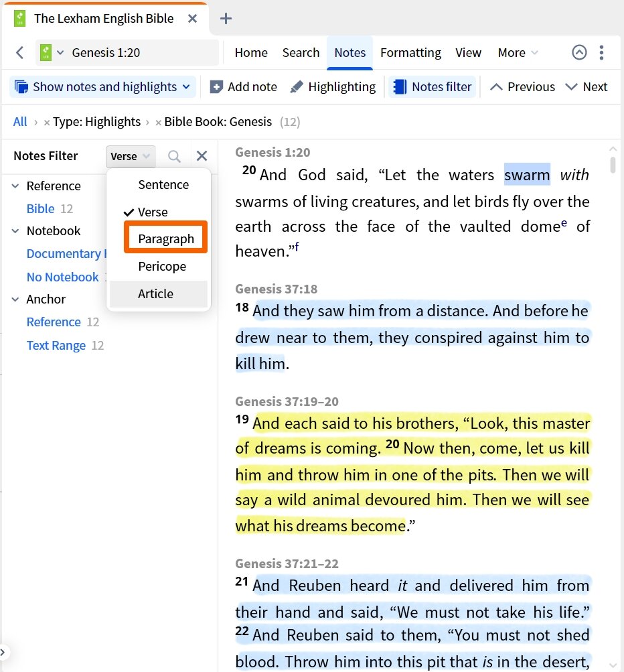Select the checked Verse option
Screen dimensions: 624x672
click(159, 212)
